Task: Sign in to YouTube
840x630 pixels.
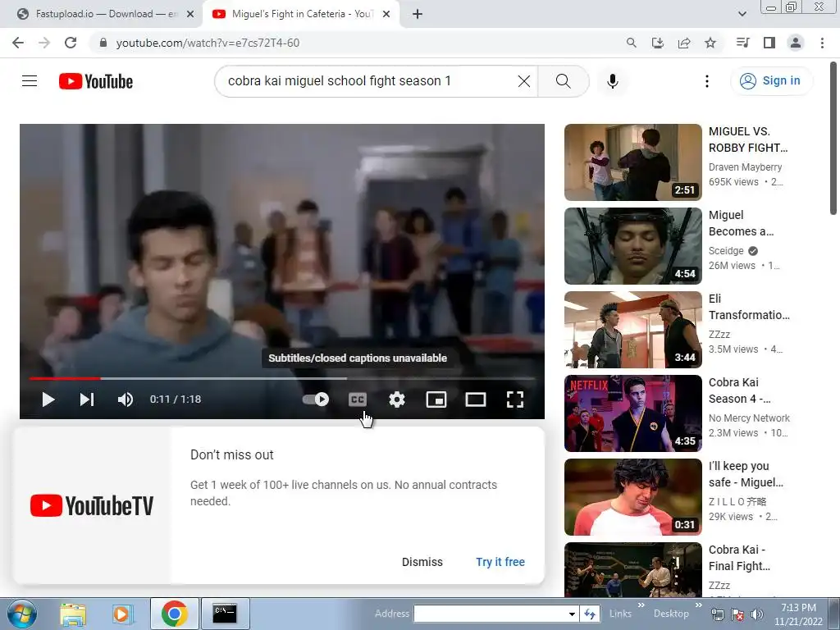Action: tap(770, 81)
